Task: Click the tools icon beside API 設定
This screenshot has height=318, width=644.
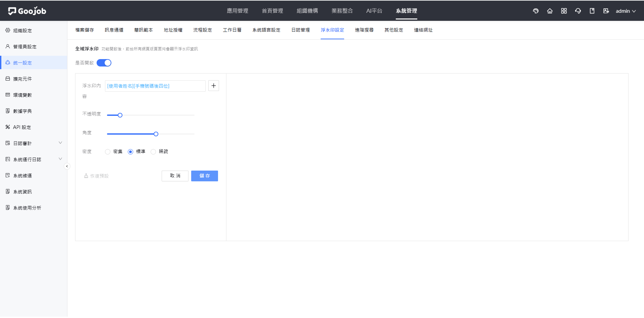Action: pos(8,127)
